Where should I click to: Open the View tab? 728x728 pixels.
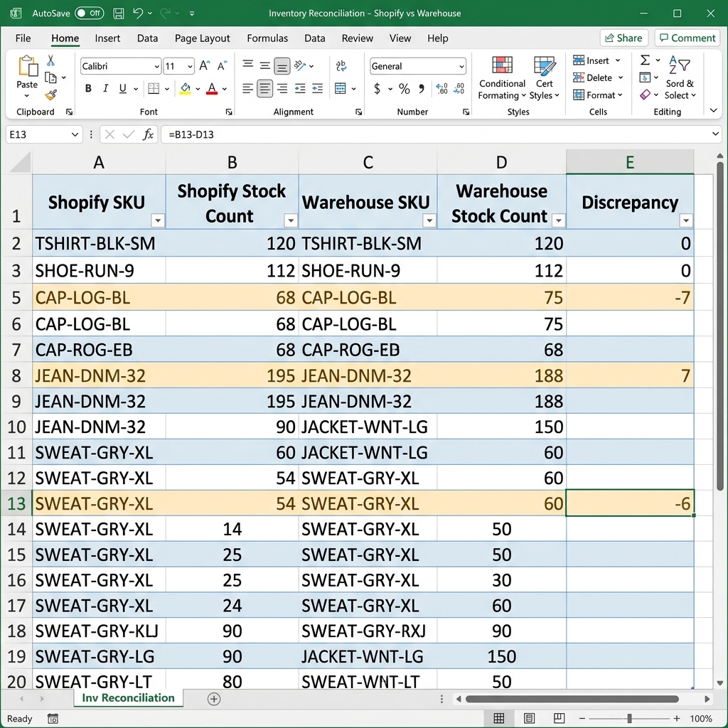(x=400, y=38)
